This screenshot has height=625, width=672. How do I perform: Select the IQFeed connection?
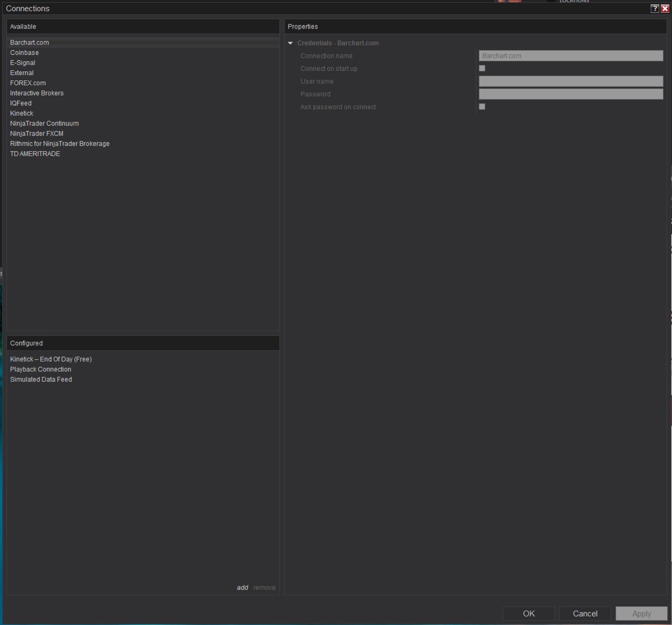[x=143, y=103]
